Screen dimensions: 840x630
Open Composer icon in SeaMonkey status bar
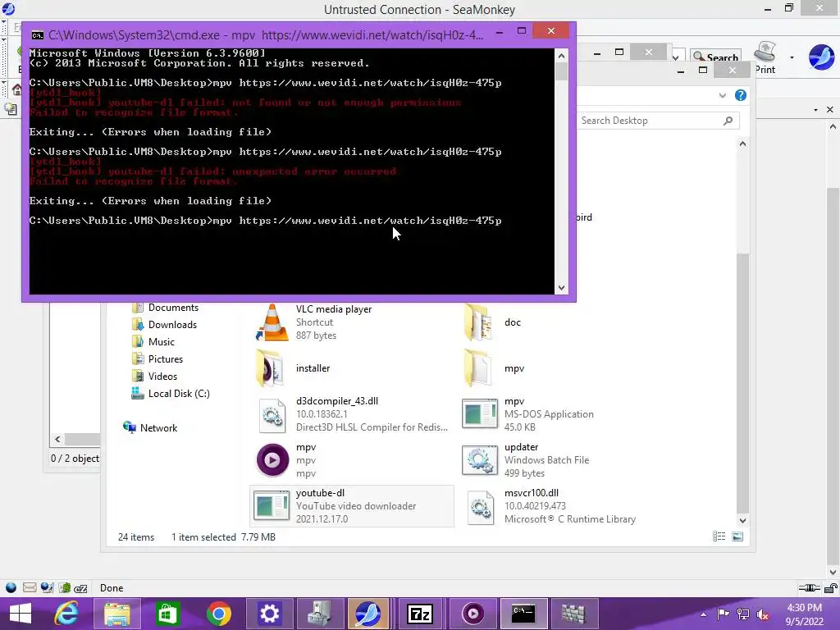coord(47,587)
